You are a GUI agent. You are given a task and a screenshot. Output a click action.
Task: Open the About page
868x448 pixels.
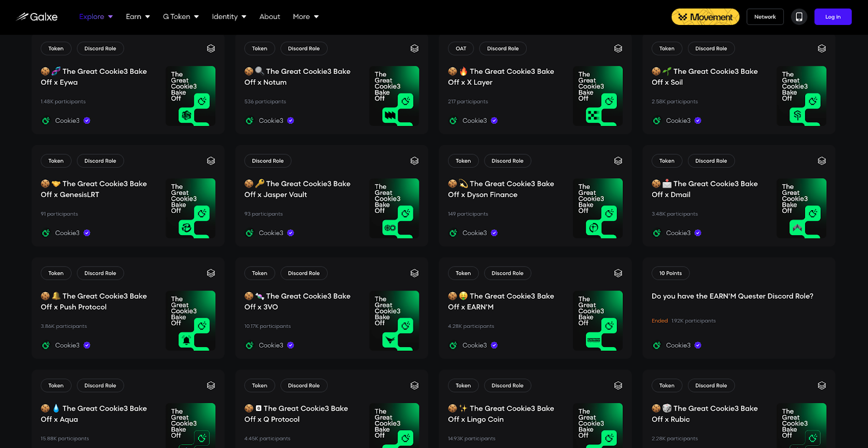tap(270, 17)
